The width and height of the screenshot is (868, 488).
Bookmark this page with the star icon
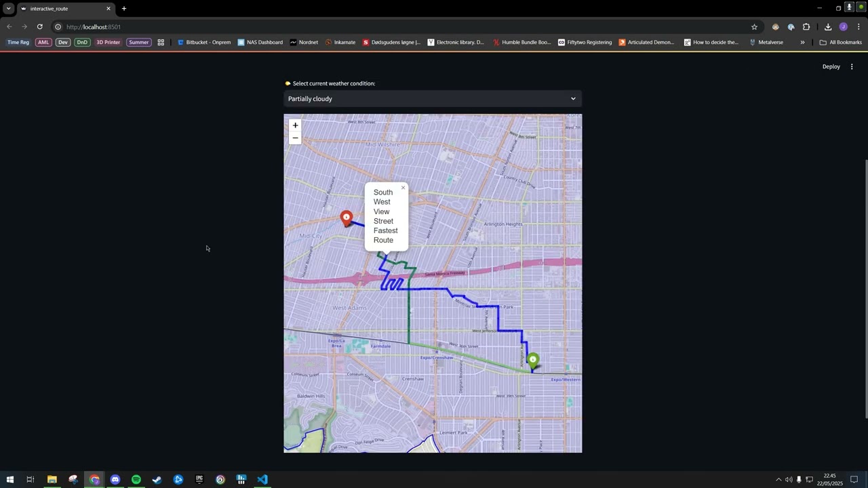point(754,27)
